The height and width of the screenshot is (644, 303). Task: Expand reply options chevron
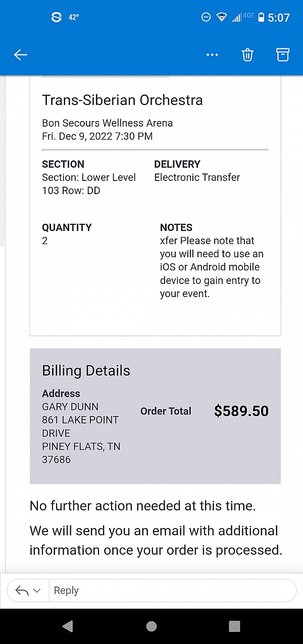click(x=36, y=591)
